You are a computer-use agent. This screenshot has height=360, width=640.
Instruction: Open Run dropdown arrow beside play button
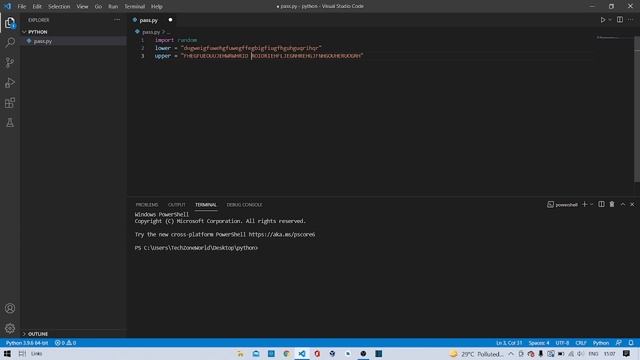point(610,20)
